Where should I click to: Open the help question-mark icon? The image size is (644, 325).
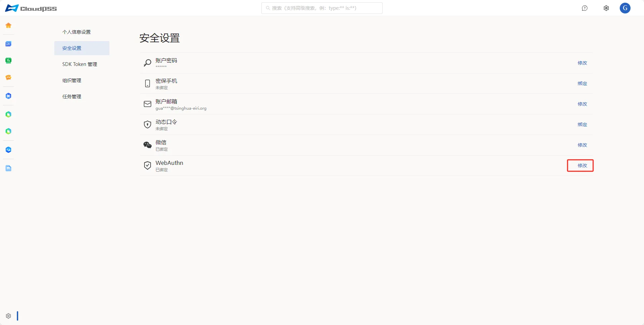[585, 8]
